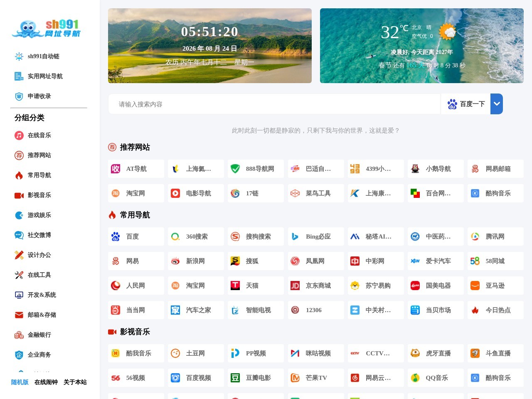Click the 常用导航 flame icon in sidebar
The image size is (532, 399).
pyautogui.click(x=19, y=175)
